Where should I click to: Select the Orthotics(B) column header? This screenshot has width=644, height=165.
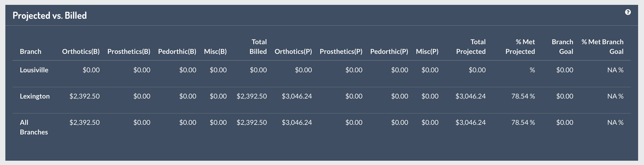[81, 52]
